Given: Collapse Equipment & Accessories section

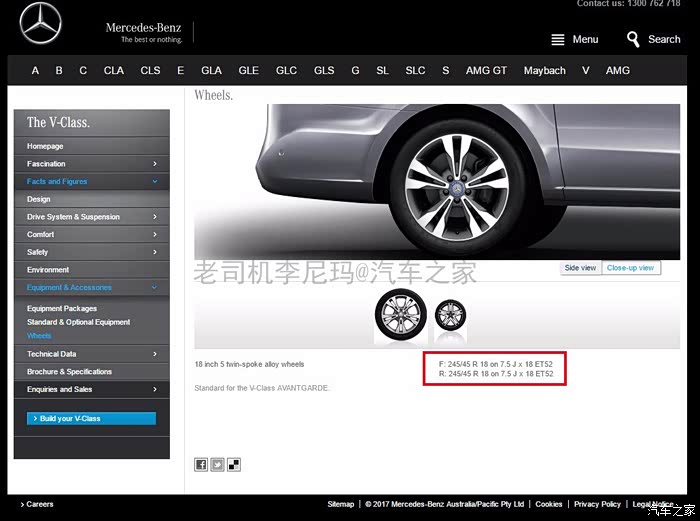Looking at the screenshot, I should (155, 288).
